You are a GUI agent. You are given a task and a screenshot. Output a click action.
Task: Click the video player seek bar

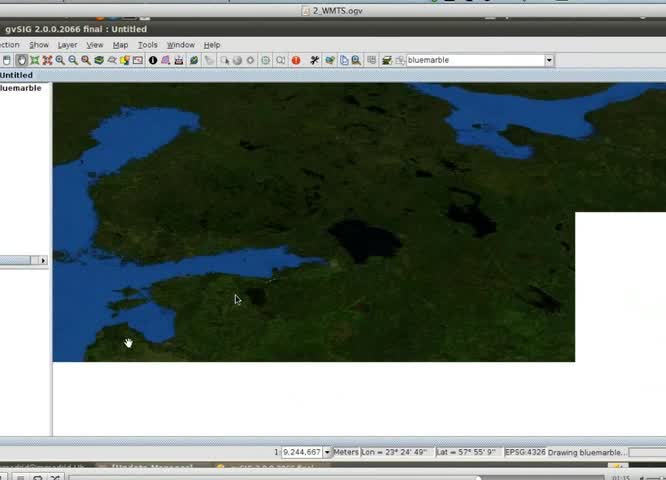[x=336, y=478]
